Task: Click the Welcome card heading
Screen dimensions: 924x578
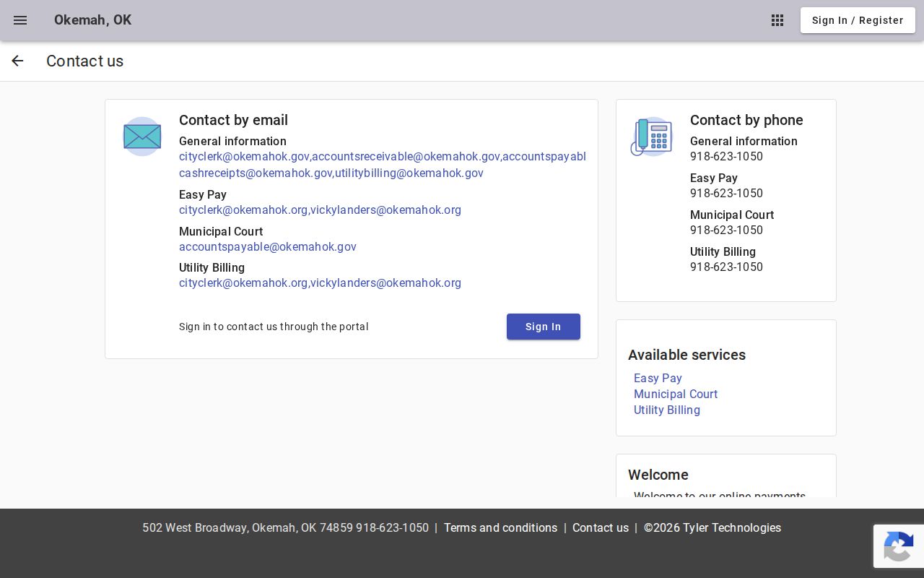Action: coord(658,475)
